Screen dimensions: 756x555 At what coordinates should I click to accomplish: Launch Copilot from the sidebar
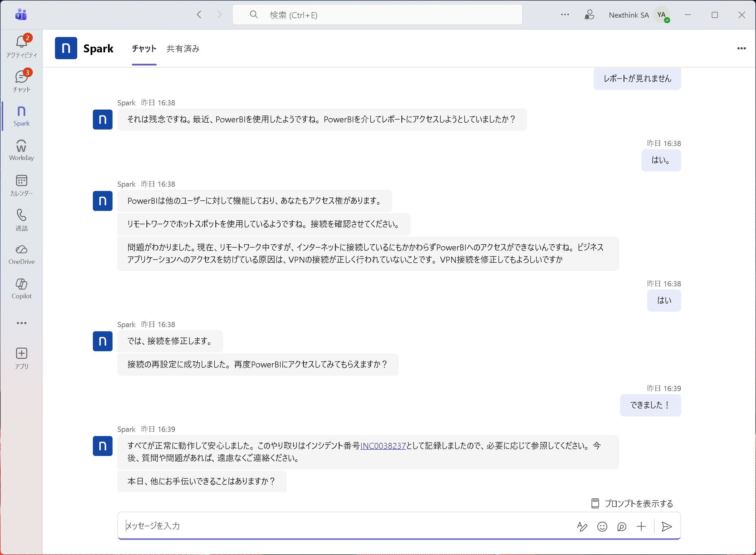click(x=22, y=289)
